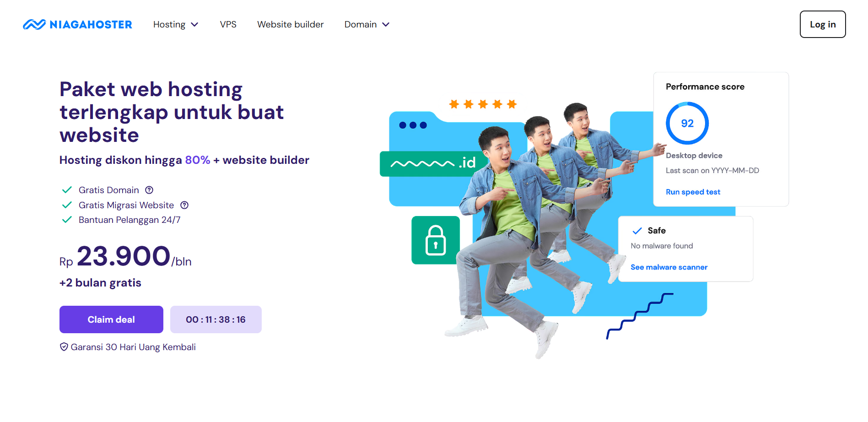Click the Niagahoster logo
Viewport: 868px width, 422px height.
click(x=77, y=24)
